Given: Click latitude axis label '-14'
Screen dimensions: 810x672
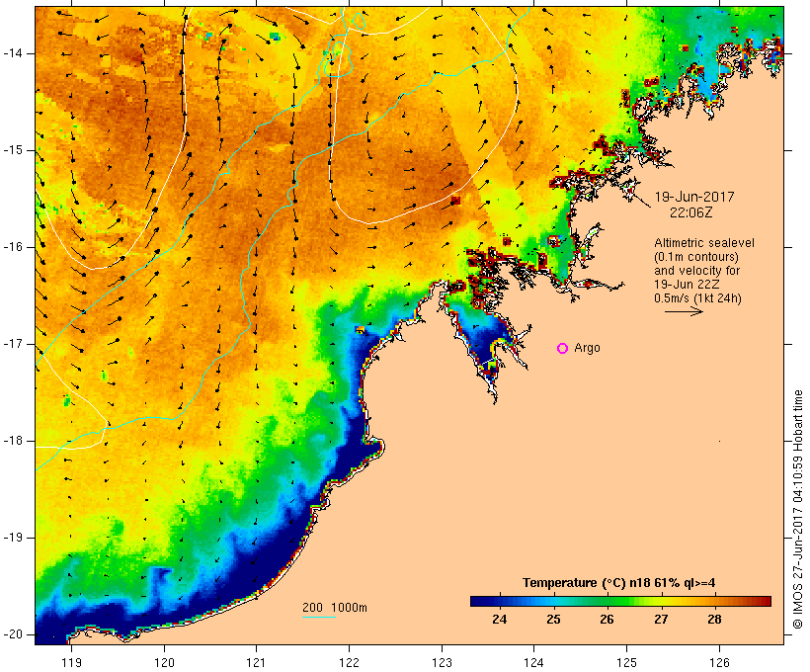Looking at the screenshot, I should pyautogui.click(x=12, y=53).
